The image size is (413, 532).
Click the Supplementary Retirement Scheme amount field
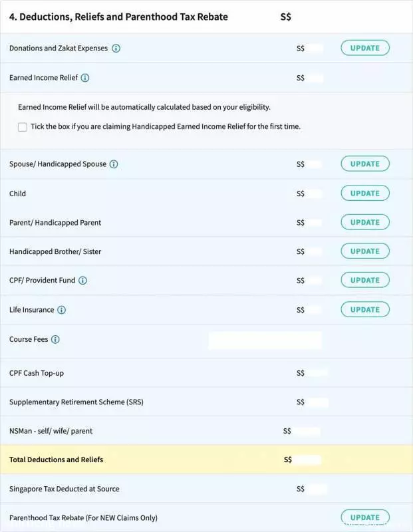317,402
